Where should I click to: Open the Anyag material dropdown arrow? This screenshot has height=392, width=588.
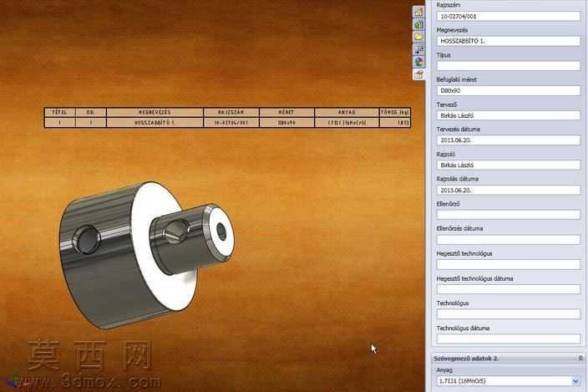tap(575, 381)
